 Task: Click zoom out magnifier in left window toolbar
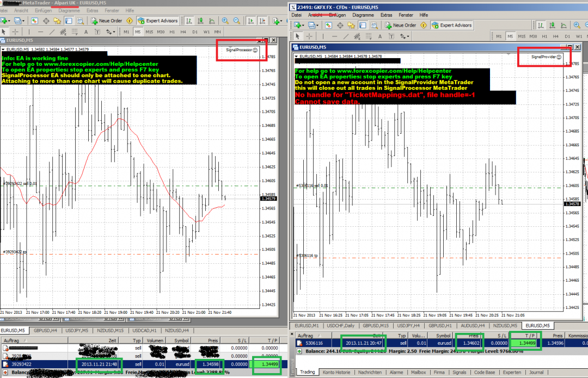click(236, 21)
